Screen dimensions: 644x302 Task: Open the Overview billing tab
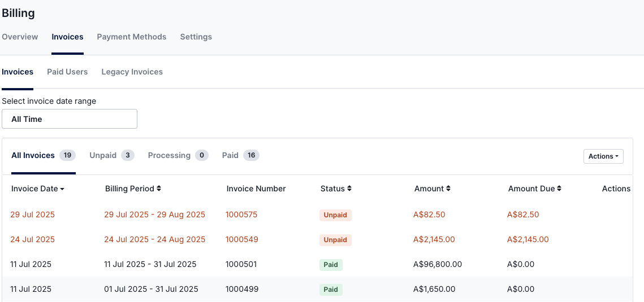(x=20, y=37)
